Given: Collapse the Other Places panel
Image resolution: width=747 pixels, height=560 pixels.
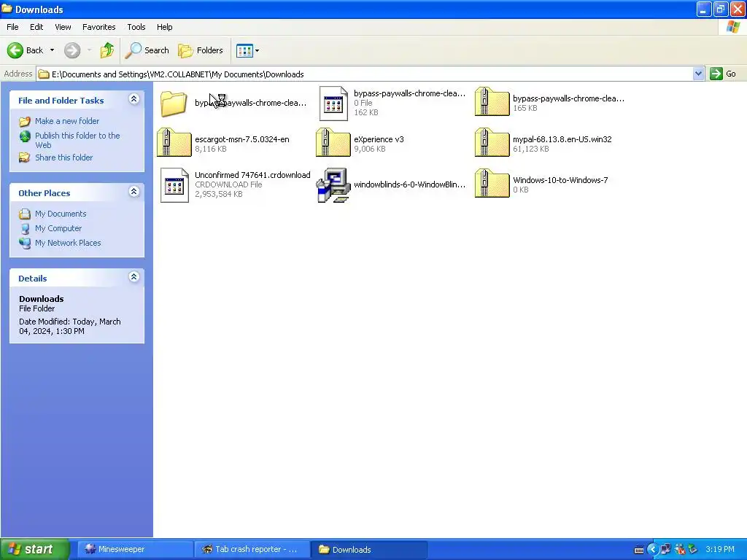Looking at the screenshot, I should tap(134, 192).
